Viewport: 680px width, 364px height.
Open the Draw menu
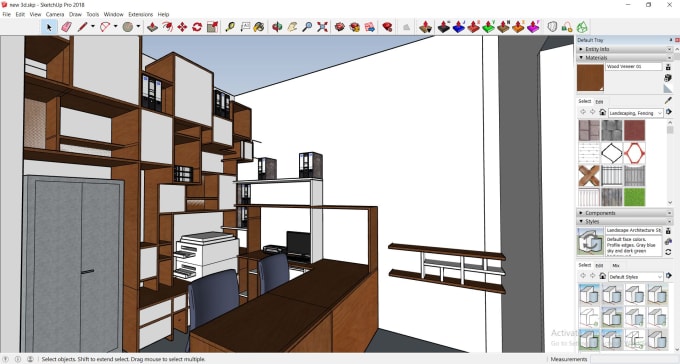click(75, 14)
